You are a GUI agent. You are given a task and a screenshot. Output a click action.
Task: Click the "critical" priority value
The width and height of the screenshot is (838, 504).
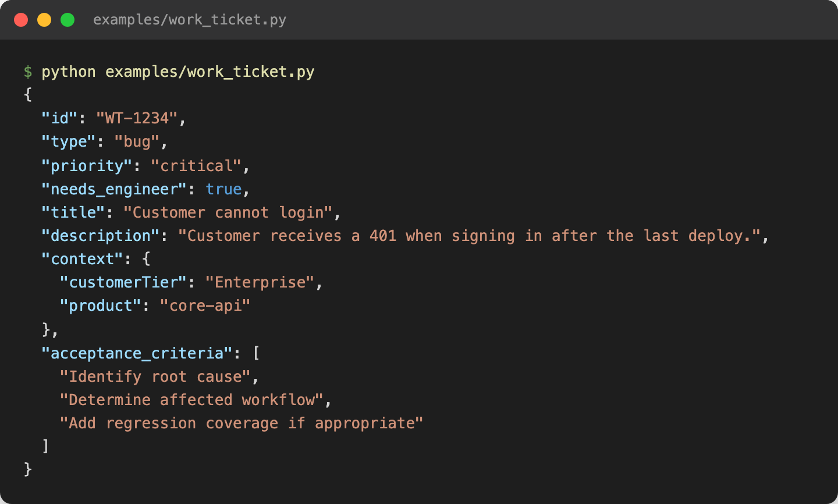point(196,166)
